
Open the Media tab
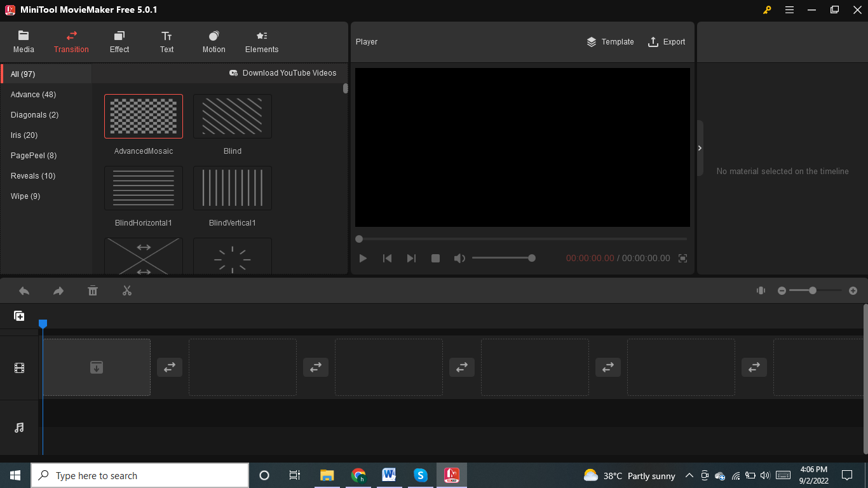(24, 42)
